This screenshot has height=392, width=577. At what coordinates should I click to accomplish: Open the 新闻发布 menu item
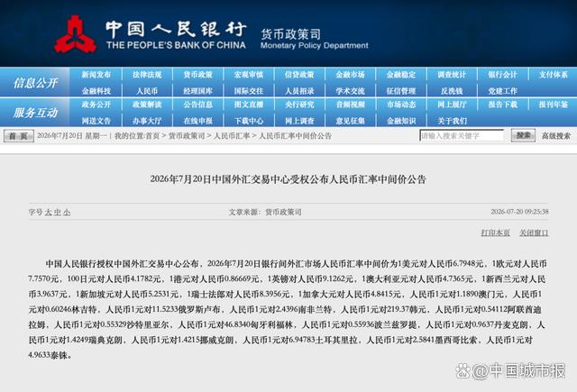96,75
